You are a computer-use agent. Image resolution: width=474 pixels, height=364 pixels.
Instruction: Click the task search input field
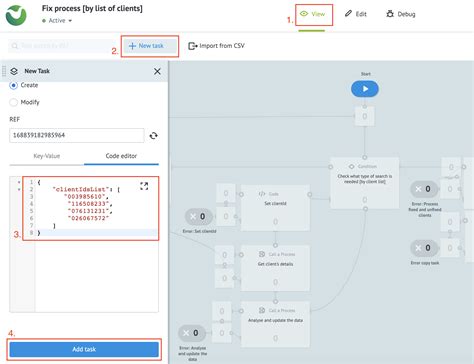coord(62,46)
